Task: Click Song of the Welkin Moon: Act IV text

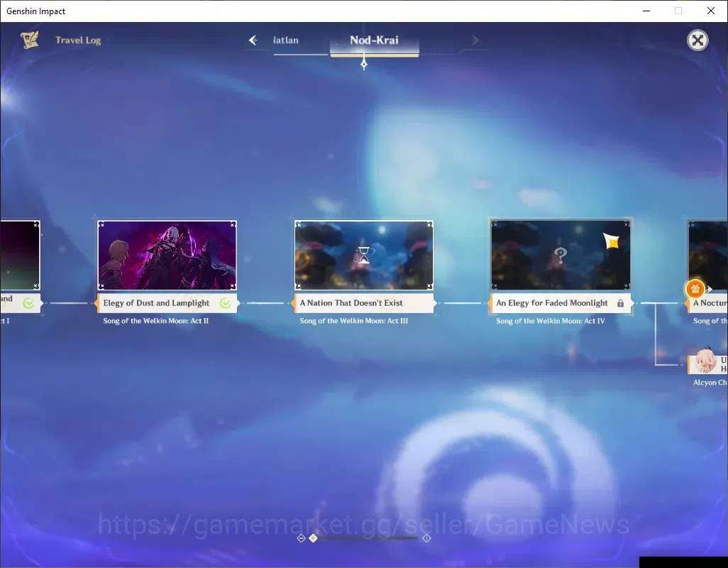Action: (551, 321)
